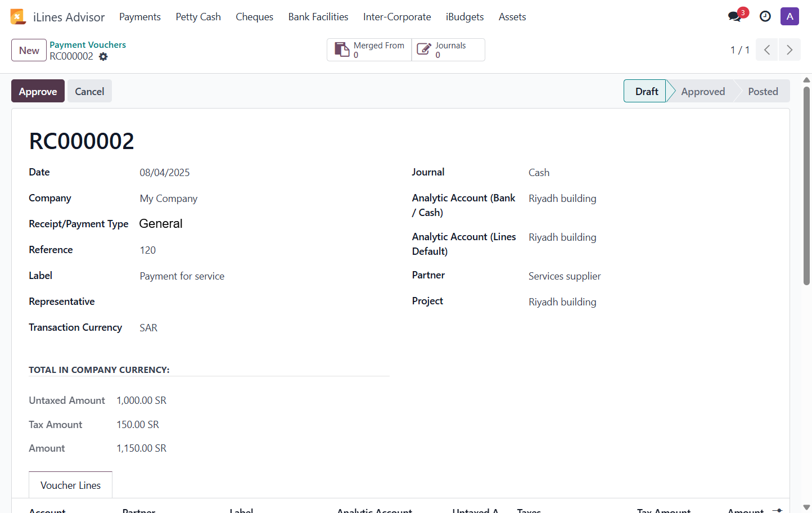
Task: Open the Bank Facilities menu
Action: [x=318, y=17]
